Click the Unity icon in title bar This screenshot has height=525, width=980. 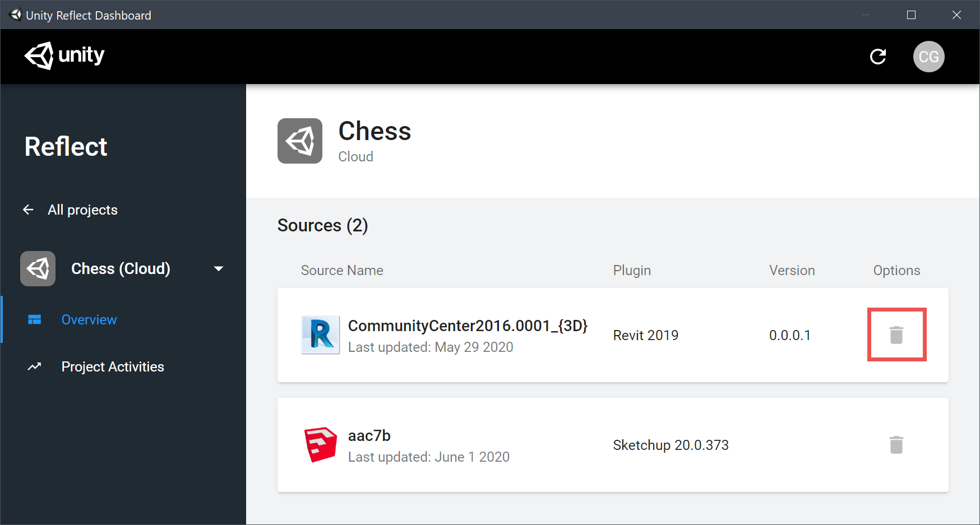coord(16,15)
